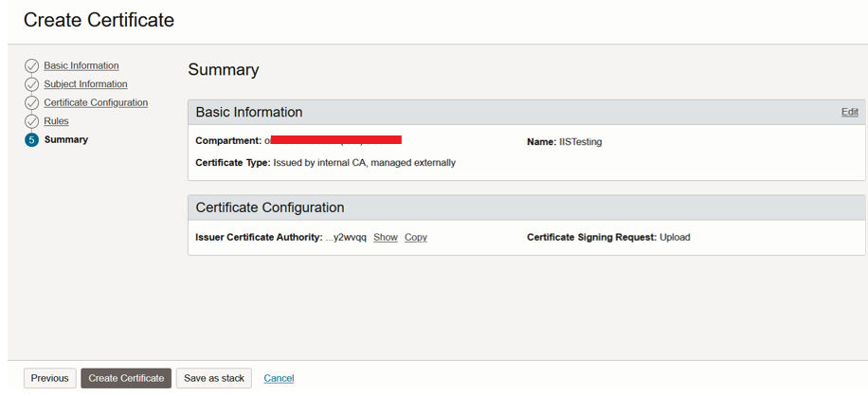Navigate to the Rules step
Image resolution: width=868 pixels, height=396 pixels.
tap(56, 121)
